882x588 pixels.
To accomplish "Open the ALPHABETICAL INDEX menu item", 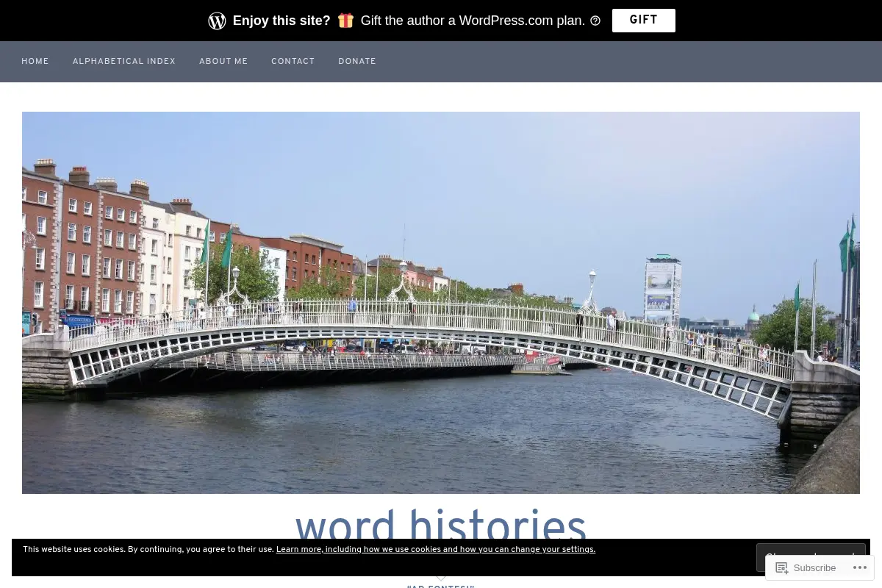I will point(124,62).
